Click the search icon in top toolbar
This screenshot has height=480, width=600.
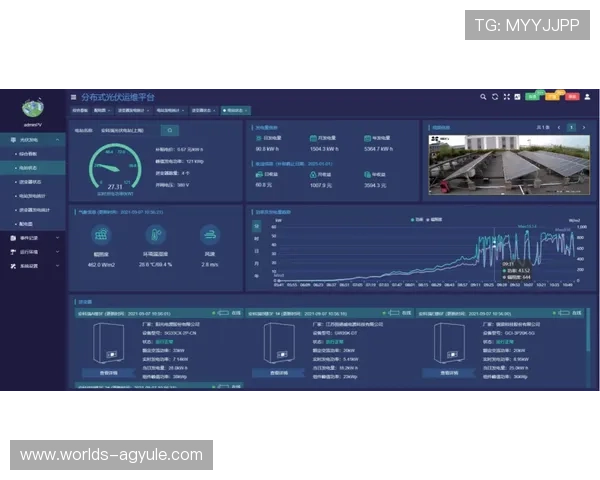click(x=484, y=97)
